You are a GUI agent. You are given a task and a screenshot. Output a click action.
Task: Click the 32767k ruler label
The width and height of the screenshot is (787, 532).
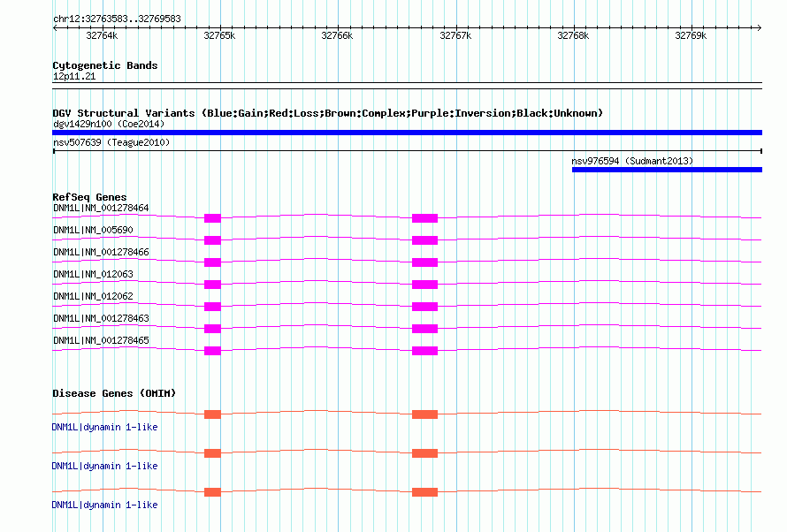[x=455, y=35]
